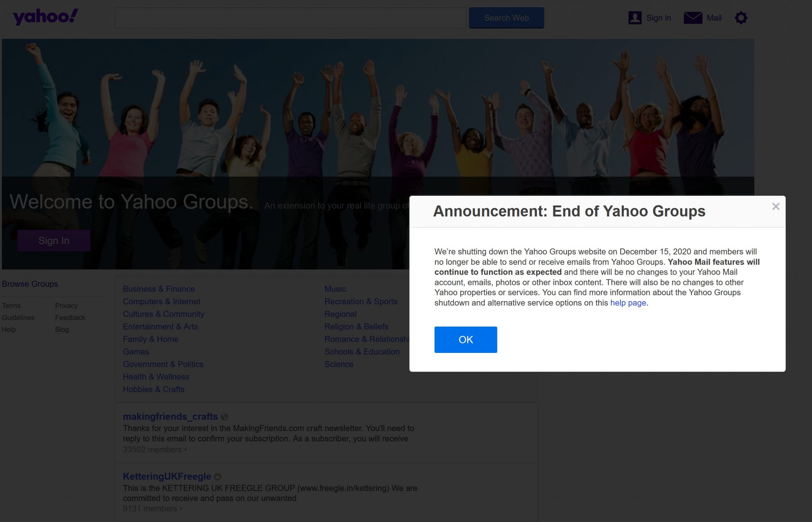
Task: View the Guidelines link
Action: pos(18,318)
